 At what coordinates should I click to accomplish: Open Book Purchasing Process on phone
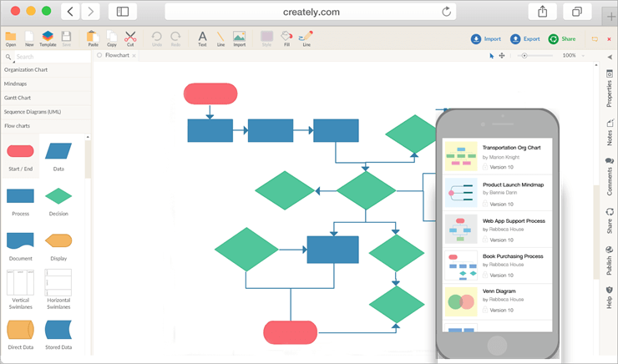point(498,265)
